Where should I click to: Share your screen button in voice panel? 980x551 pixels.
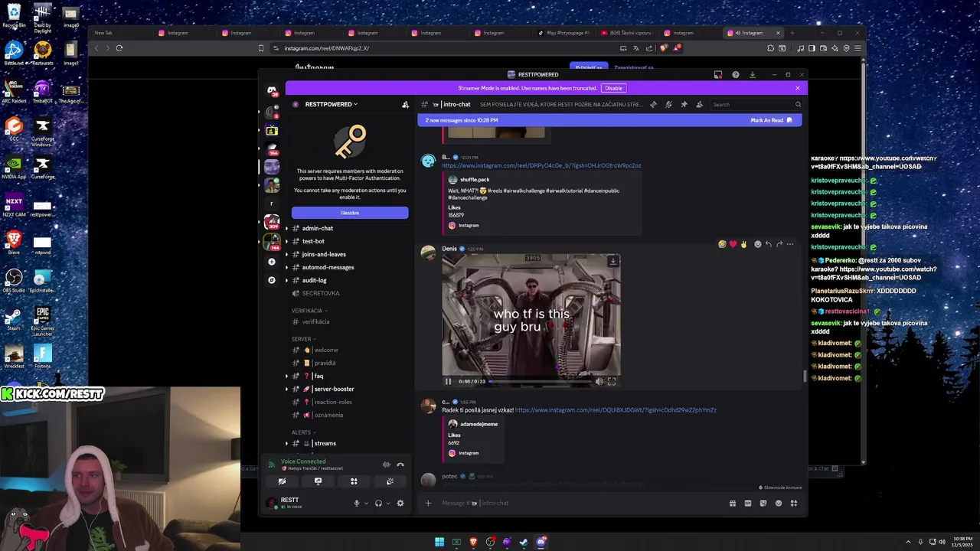point(318,481)
